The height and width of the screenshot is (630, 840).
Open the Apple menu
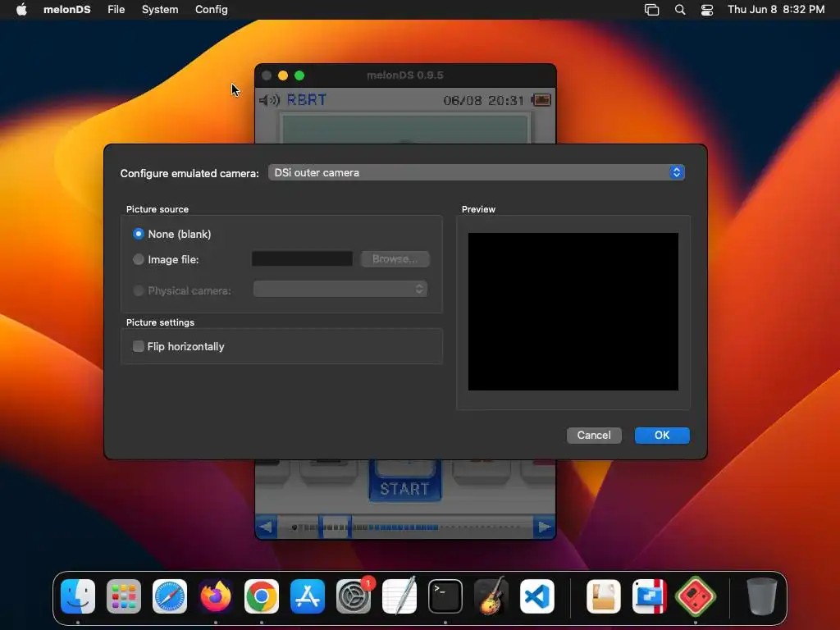[x=21, y=9]
